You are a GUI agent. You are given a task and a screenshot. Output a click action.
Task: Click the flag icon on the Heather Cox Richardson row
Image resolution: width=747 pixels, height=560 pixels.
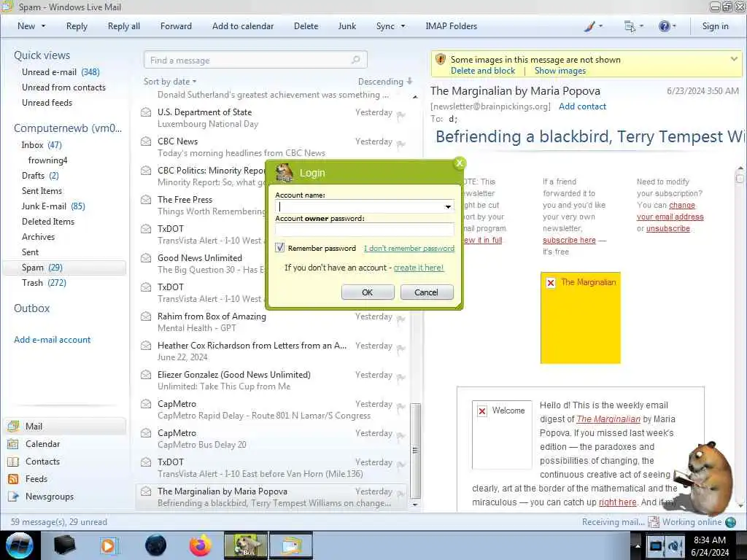(x=401, y=349)
